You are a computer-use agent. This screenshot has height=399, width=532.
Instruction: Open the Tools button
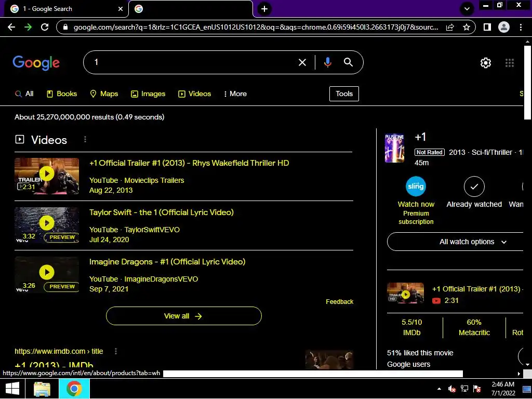344,94
